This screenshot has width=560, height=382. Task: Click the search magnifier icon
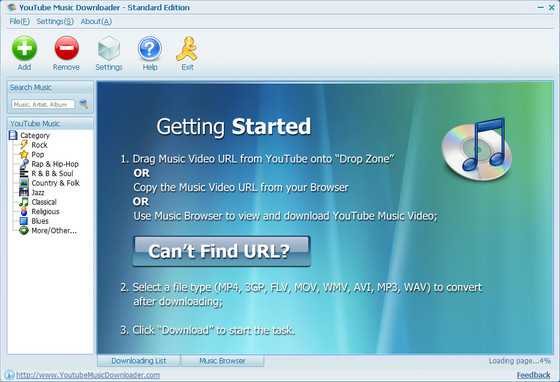[x=84, y=104]
